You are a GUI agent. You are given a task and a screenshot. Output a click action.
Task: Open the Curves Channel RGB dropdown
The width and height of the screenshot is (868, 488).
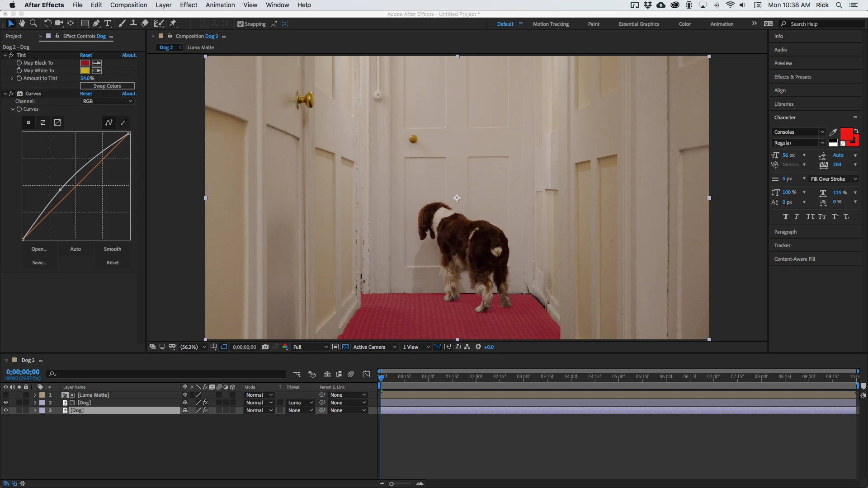[107, 101]
